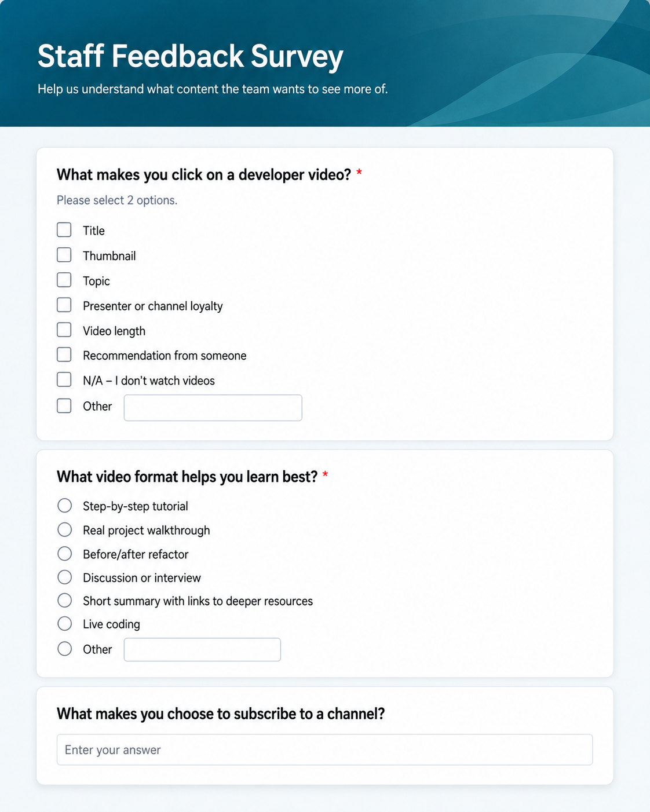
Task: Check the Title checkbox
Action: point(64,230)
